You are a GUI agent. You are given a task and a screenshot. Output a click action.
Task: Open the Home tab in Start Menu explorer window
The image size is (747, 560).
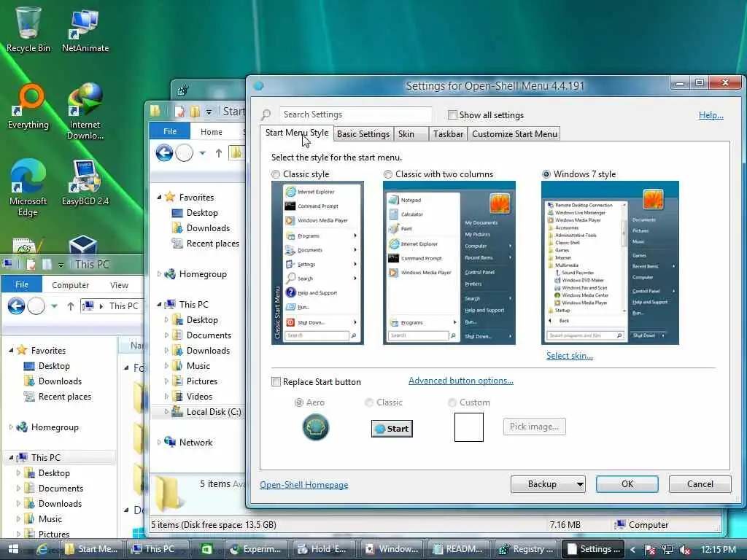211,131
